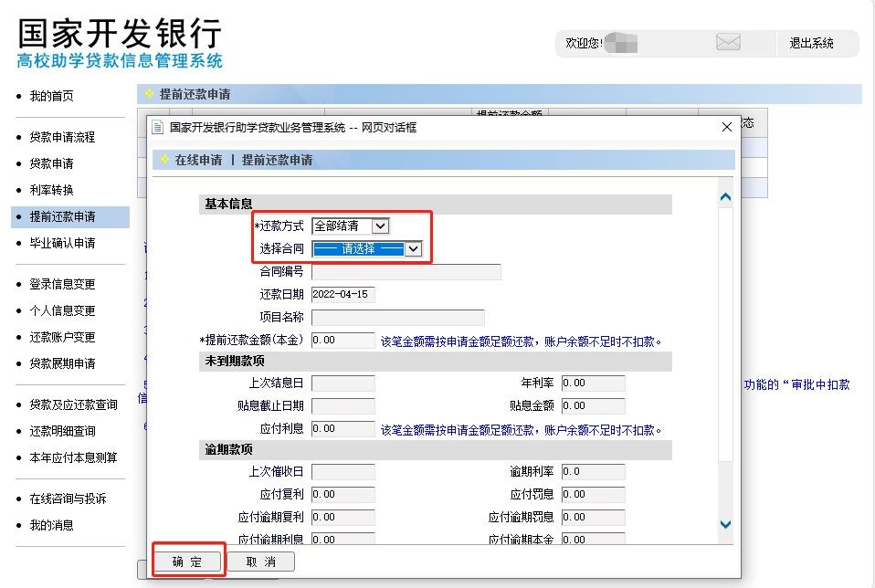875x588 pixels.
Task: Click the 上次催收日 field
Action: (x=343, y=472)
